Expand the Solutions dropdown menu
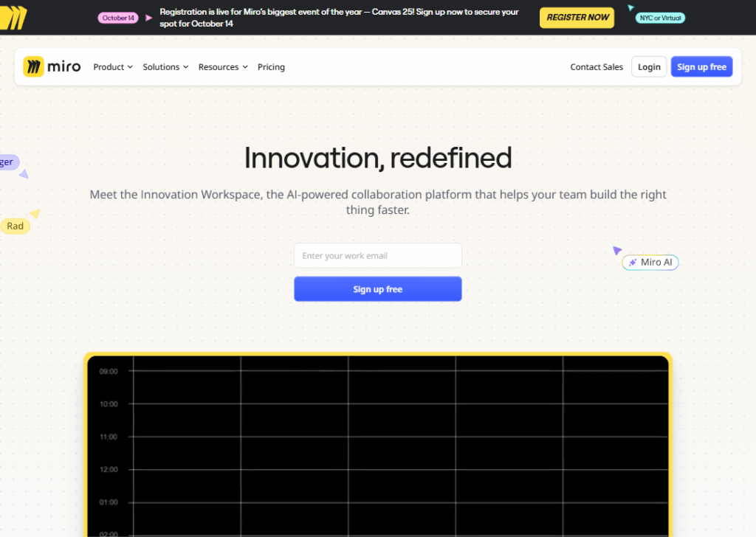 click(x=165, y=67)
